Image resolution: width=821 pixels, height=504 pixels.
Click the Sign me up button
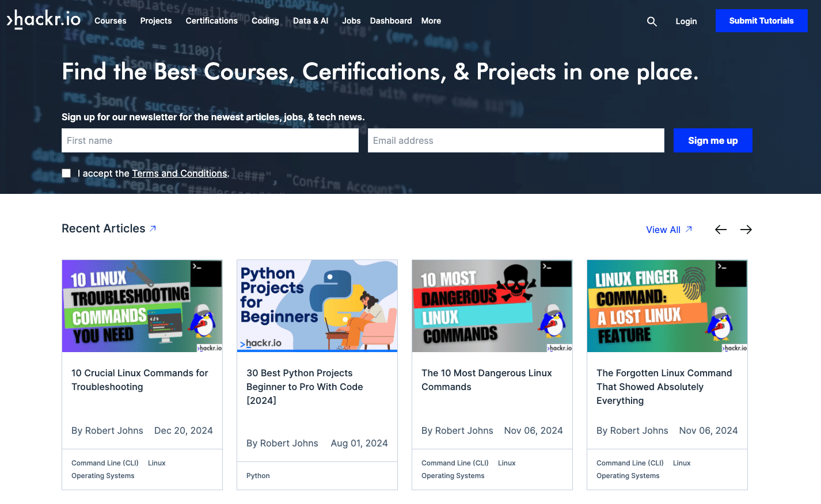tap(712, 140)
